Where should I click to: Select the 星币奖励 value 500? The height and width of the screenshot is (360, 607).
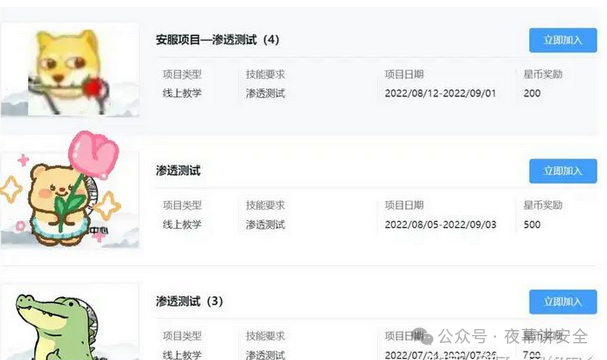click(532, 225)
